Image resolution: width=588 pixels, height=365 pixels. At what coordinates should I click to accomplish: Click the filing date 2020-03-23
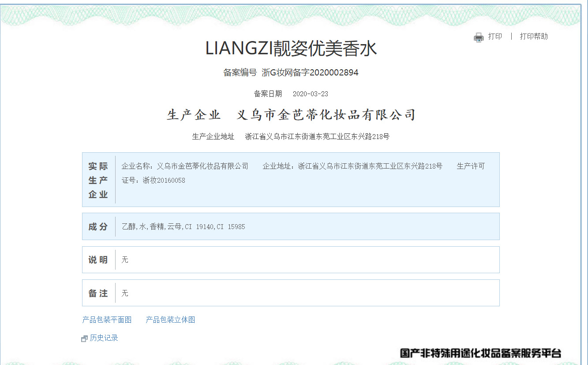coord(311,94)
